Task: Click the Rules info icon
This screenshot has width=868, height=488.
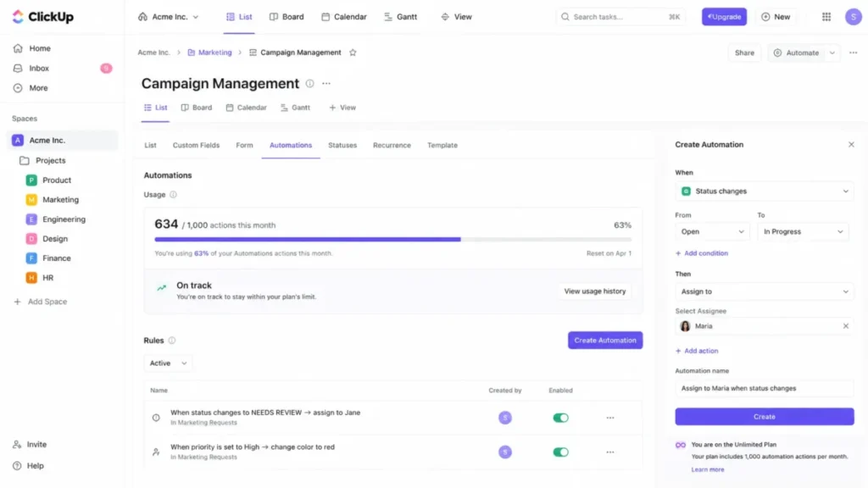Action: point(172,341)
